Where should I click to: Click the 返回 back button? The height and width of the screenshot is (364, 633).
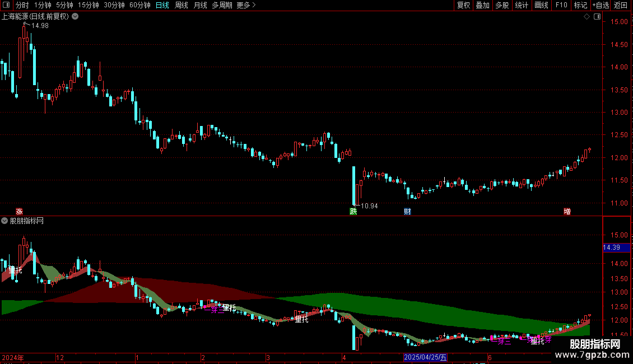point(621,5)
